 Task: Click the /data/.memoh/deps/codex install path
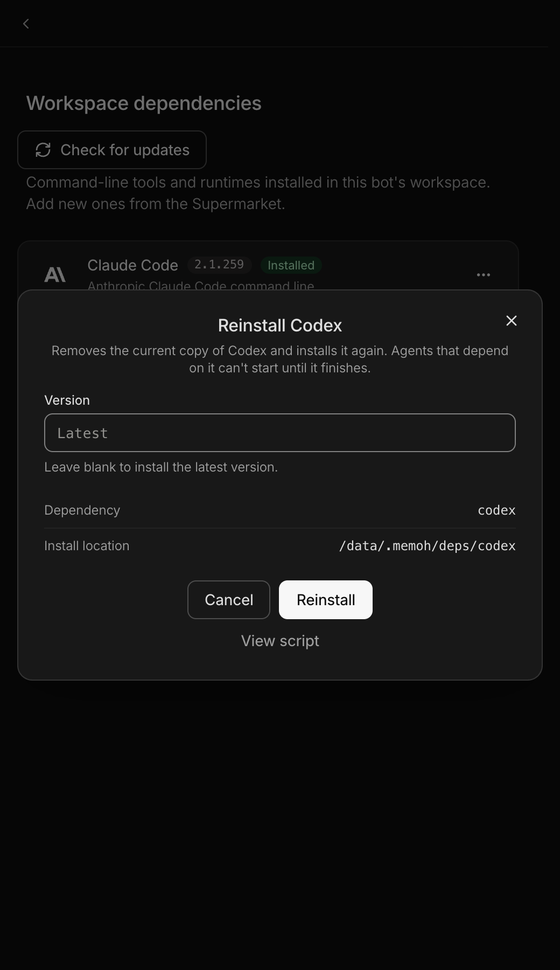pyautogui.click(x=427, y=546)
